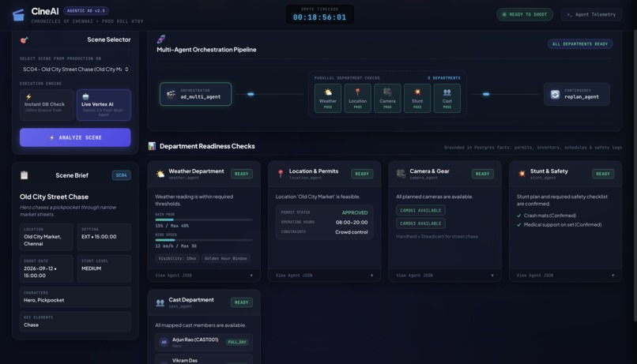Click the Weather Department READY badge
637x364 pixels.
pos(241,174)
